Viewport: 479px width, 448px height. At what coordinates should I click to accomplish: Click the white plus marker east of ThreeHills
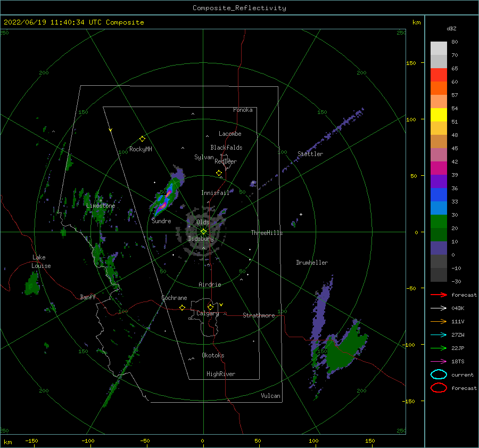tap(301, 214)
